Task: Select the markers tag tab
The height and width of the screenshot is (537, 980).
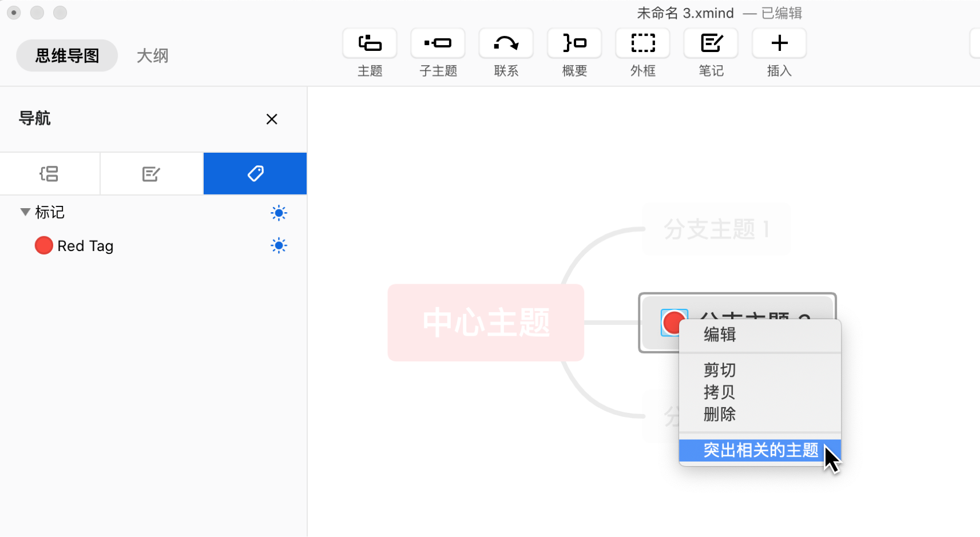Action: (255, 174)
